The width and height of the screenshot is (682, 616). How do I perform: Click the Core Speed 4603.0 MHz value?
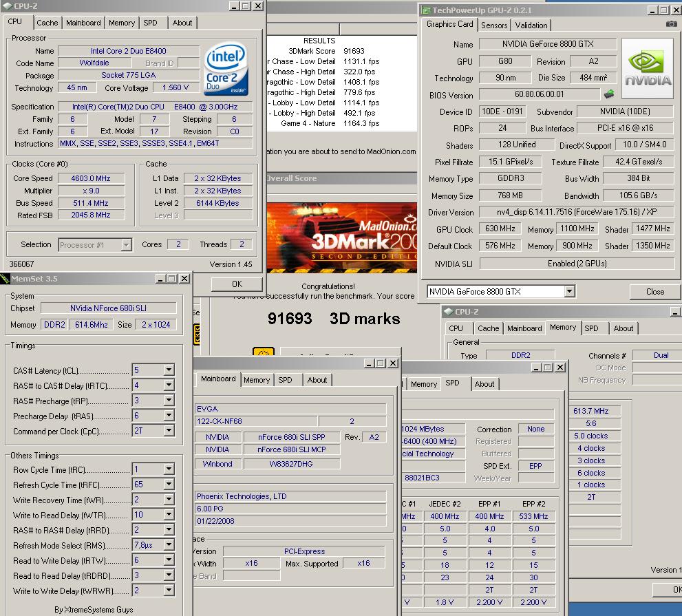pos(91,178)
